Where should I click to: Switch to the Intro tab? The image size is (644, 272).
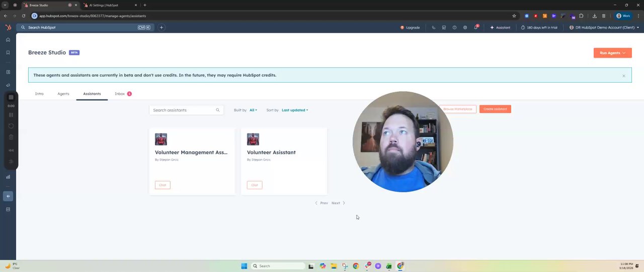(39, 94)
